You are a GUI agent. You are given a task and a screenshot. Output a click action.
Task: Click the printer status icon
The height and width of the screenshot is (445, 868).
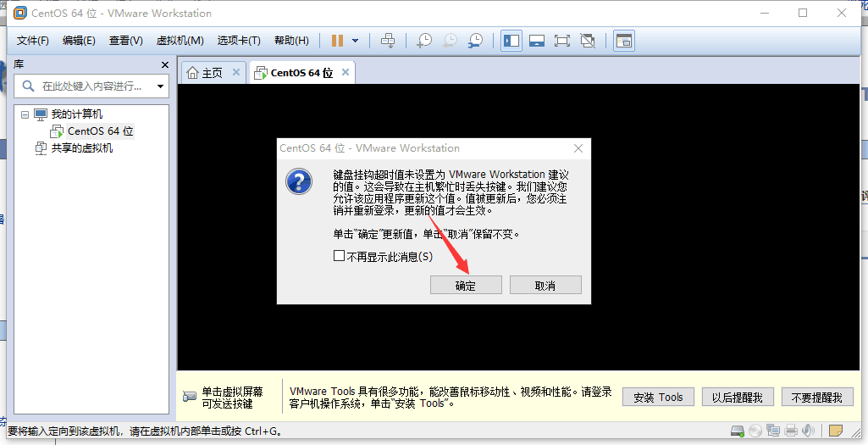(791, 431)
